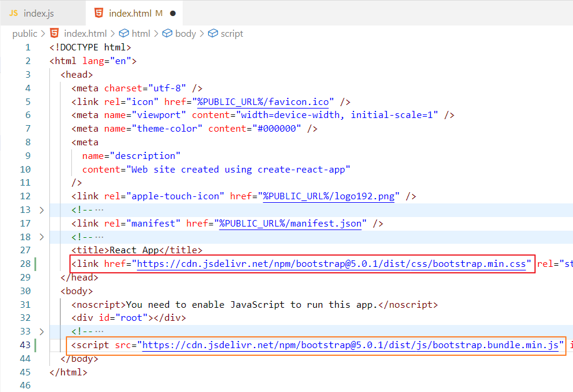The height and width of the screenshot is (392, 573).
Task: Open the bootstrap.min.css CDN link
Action: [331, 264]
